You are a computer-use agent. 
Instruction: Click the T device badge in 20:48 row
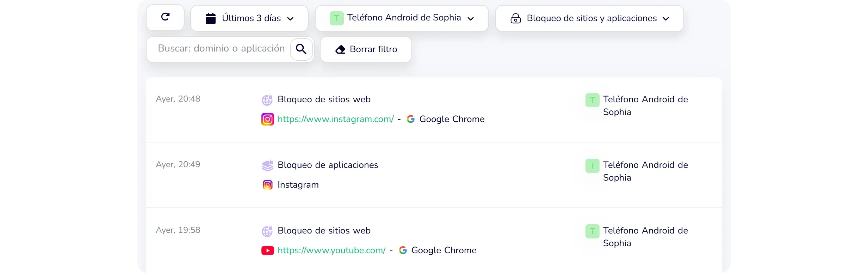593,100
